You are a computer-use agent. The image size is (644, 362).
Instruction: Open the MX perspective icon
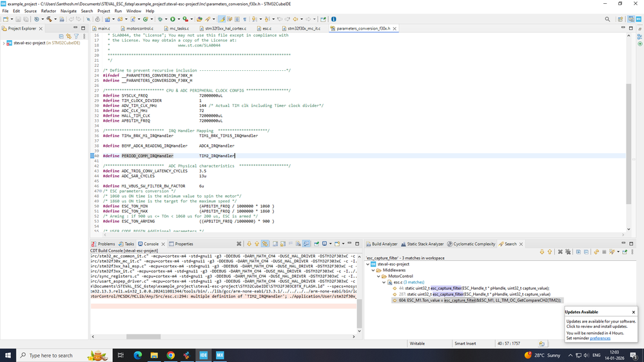click(639, 19)
